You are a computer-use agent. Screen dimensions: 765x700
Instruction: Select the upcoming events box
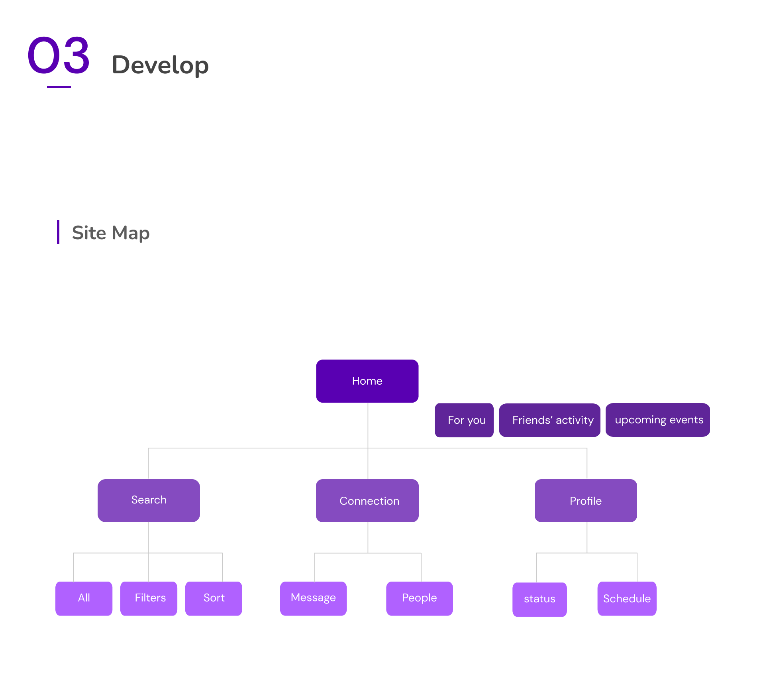click(x=657, y=420)
